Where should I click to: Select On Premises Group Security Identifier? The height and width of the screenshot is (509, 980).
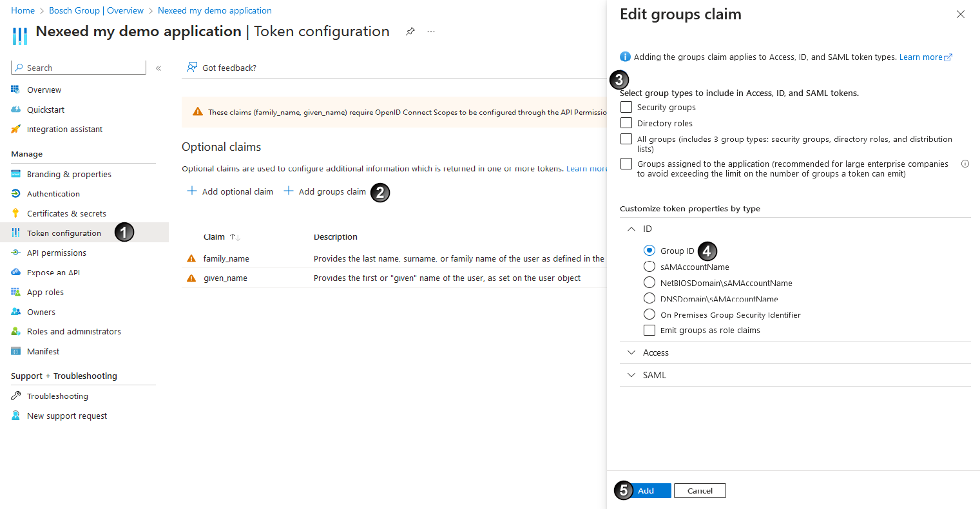pos(649,314)
